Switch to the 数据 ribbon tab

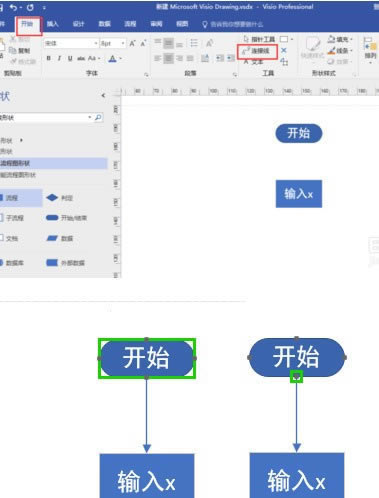[x=104, y=24]
